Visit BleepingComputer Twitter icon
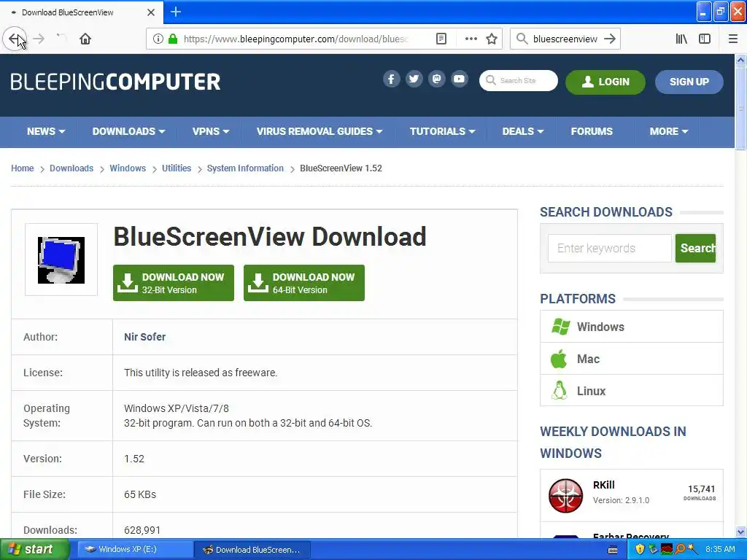 point(414,79)
